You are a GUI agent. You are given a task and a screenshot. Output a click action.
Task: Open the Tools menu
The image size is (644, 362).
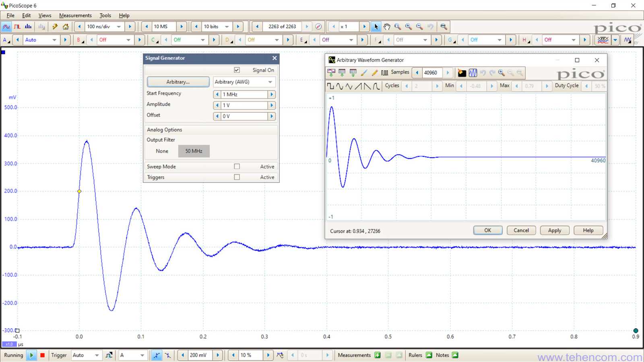point(105,15)
